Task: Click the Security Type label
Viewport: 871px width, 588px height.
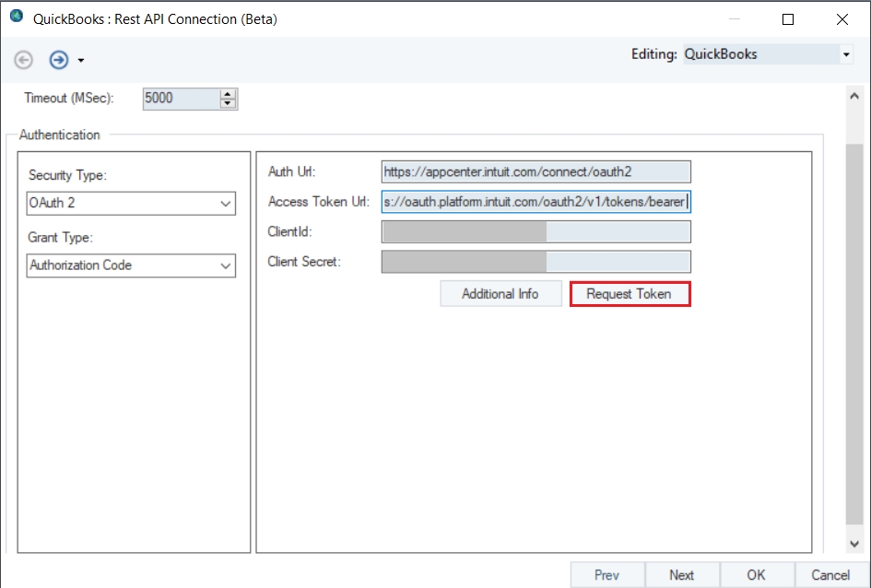Action: (x=67, y=175)
